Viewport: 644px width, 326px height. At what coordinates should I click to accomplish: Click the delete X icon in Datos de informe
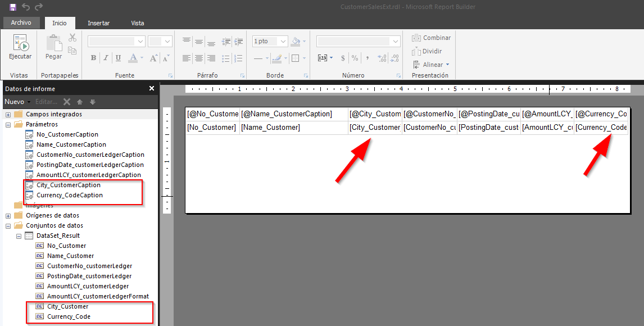[x=67, y=102]
